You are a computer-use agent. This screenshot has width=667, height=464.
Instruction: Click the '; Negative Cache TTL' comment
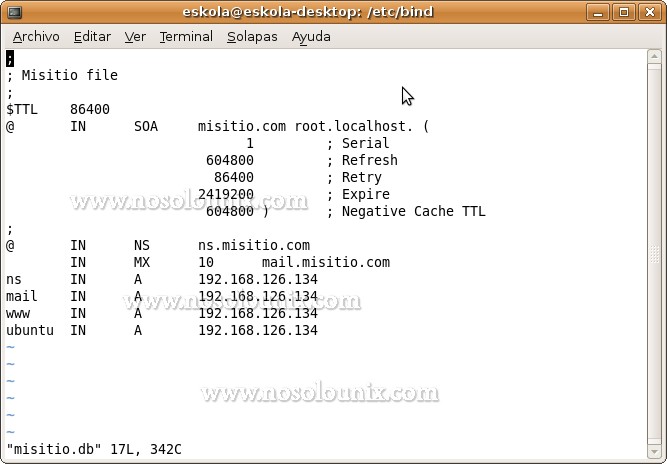406,211
